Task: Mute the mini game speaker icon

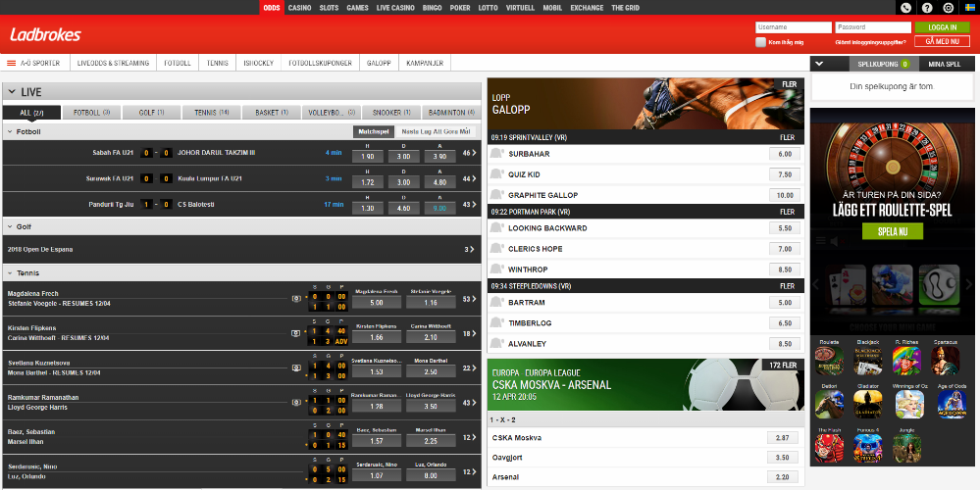Action: (x=835, y=241)
